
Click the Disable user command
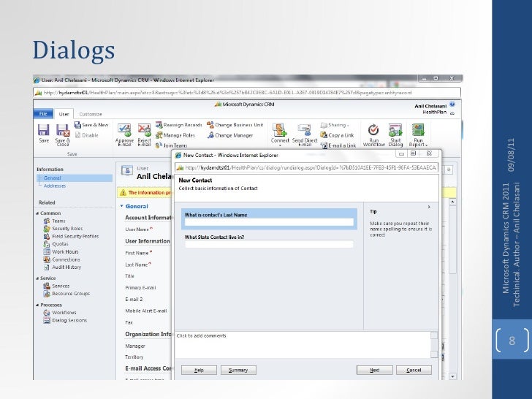87,135
